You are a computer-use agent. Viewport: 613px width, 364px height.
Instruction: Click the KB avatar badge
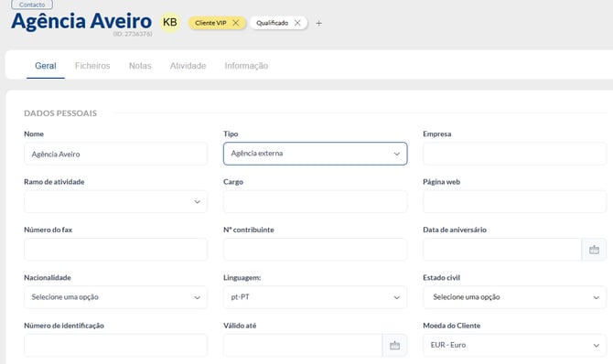[169, 22]
